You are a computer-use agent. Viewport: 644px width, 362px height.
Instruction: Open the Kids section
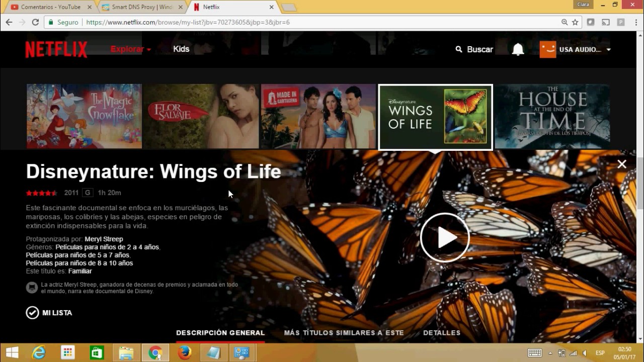(181, 49)
